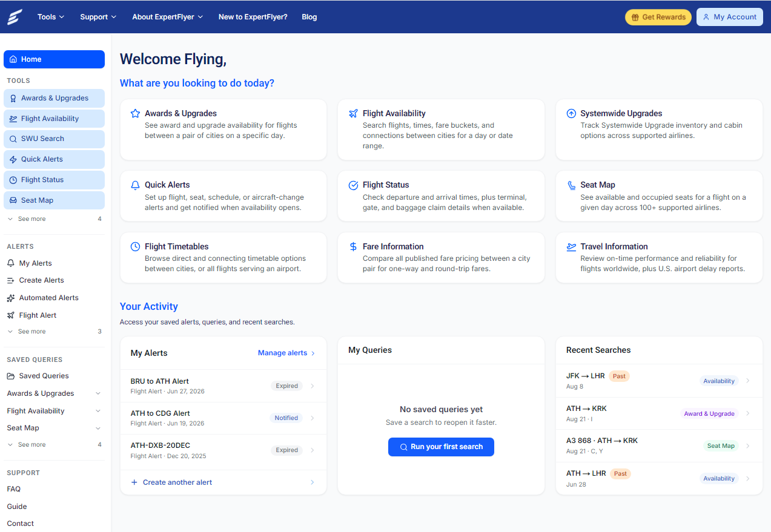
Task: Click the icon beside Create Alerts
Action: (10, 280)
